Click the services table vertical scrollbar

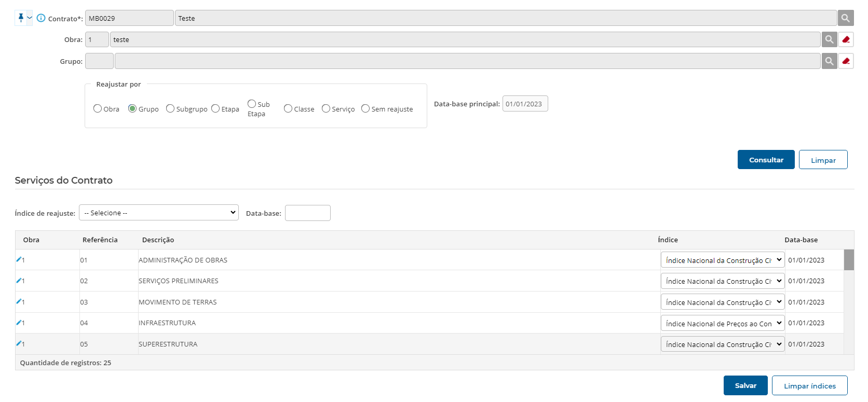[849, 301]
